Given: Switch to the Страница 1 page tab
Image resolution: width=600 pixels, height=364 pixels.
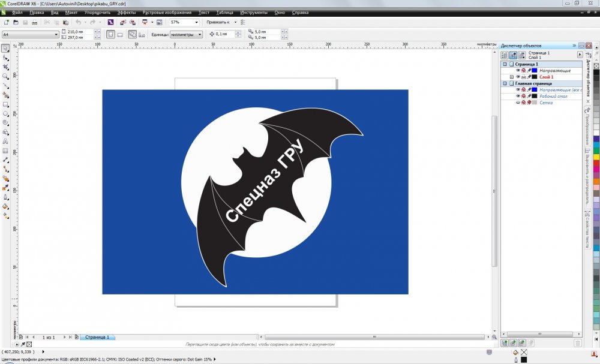Looking at the screenshot, I should click(97, 338).
